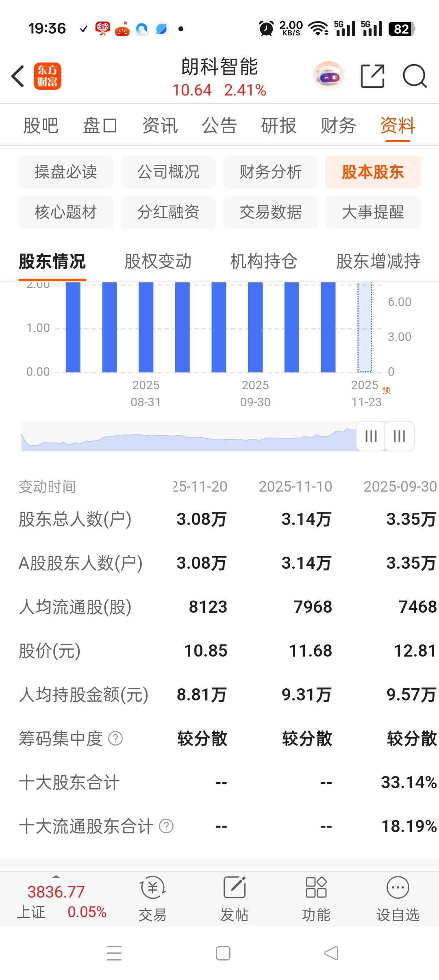The image size is (439, 980).
Task: Open the 大事提醒 section
Action: coord(373,212)
